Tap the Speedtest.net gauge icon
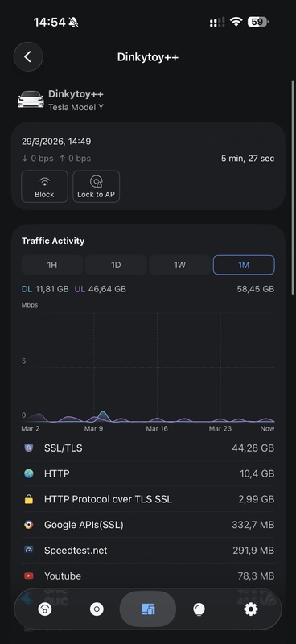This screenshot has height=644, width=296. click(29, 551)
